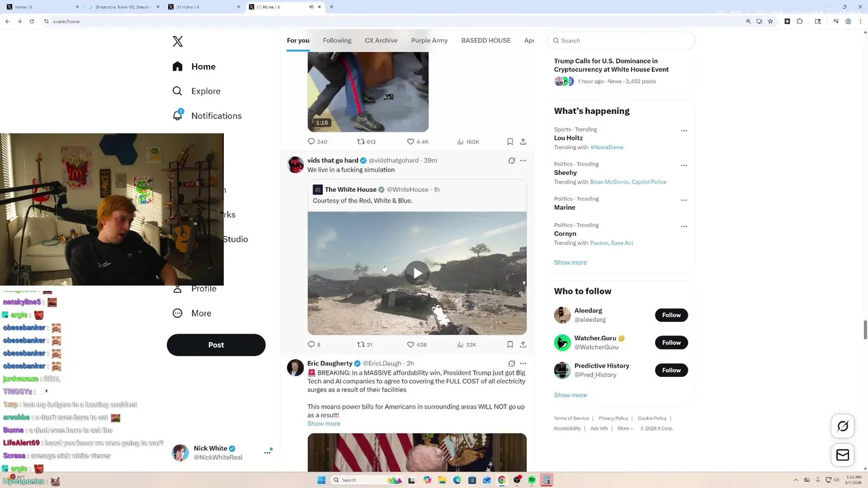Bookmark the post with 160K views
The width and height of the screenshot is (868, 488).
click(510, 142)
